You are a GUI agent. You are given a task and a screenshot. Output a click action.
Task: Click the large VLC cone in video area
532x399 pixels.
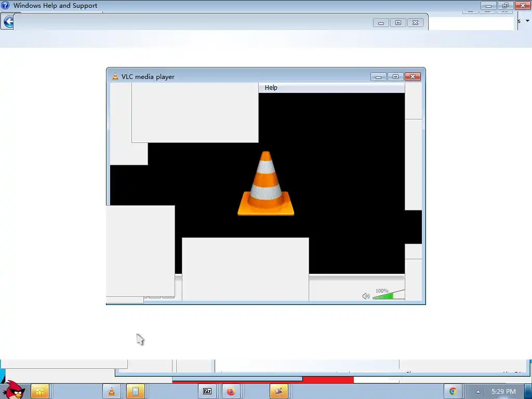pyautogui.click(x=265, y=183)
